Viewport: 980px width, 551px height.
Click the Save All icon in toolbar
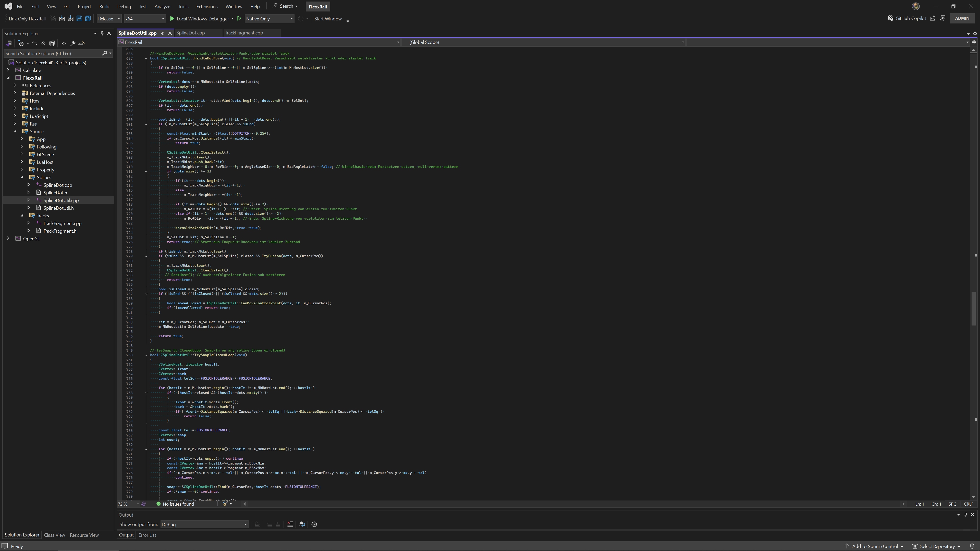88,19
